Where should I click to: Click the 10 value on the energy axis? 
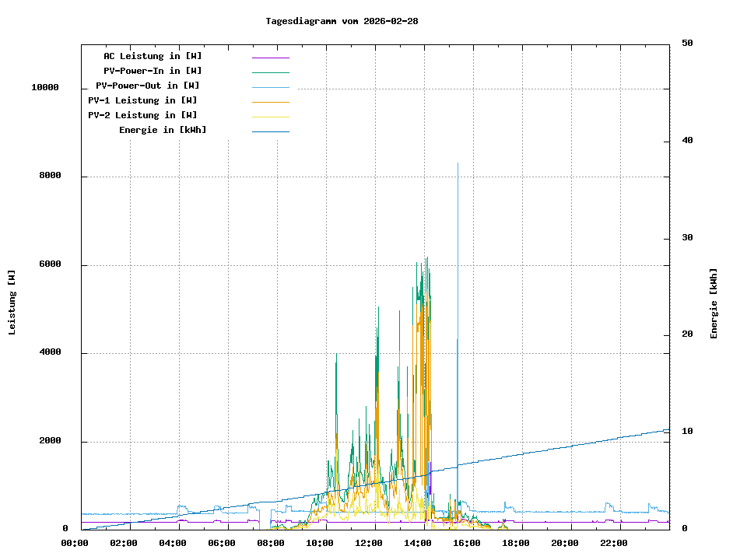click(687, 432)
